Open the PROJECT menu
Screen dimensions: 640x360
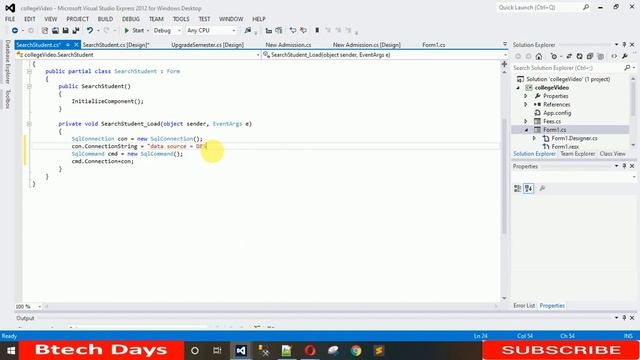pyautogui.click(x=78, y=19)
